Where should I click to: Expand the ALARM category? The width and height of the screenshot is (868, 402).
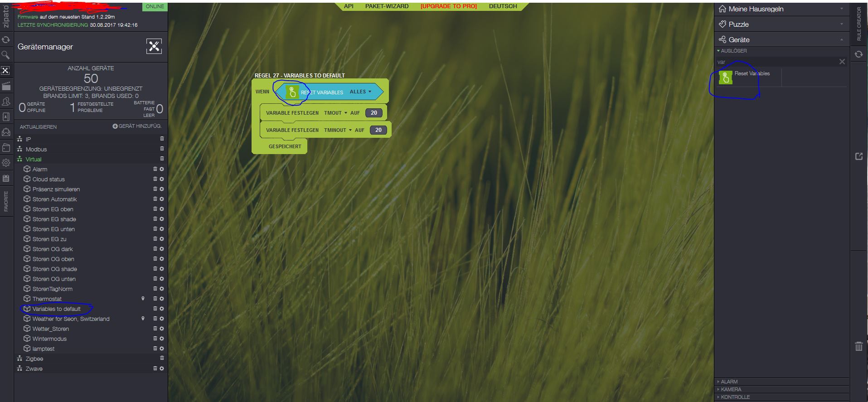[x=729, y=382]
